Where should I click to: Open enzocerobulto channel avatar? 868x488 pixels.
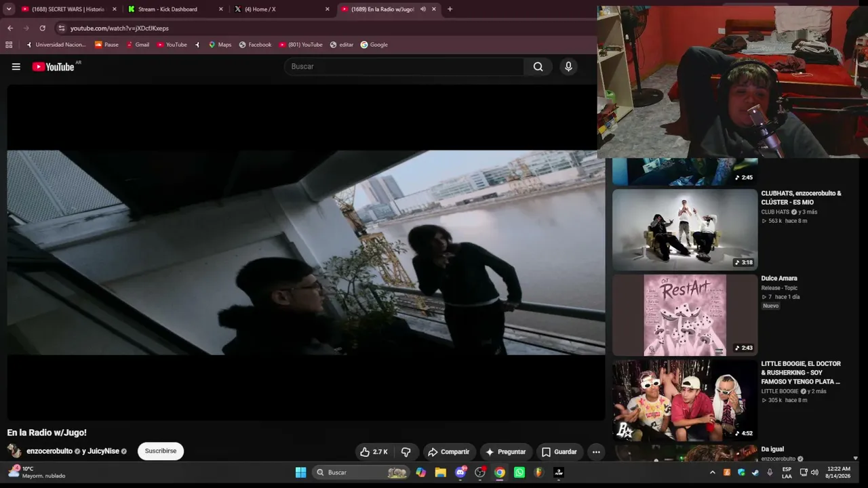point(14,451)
